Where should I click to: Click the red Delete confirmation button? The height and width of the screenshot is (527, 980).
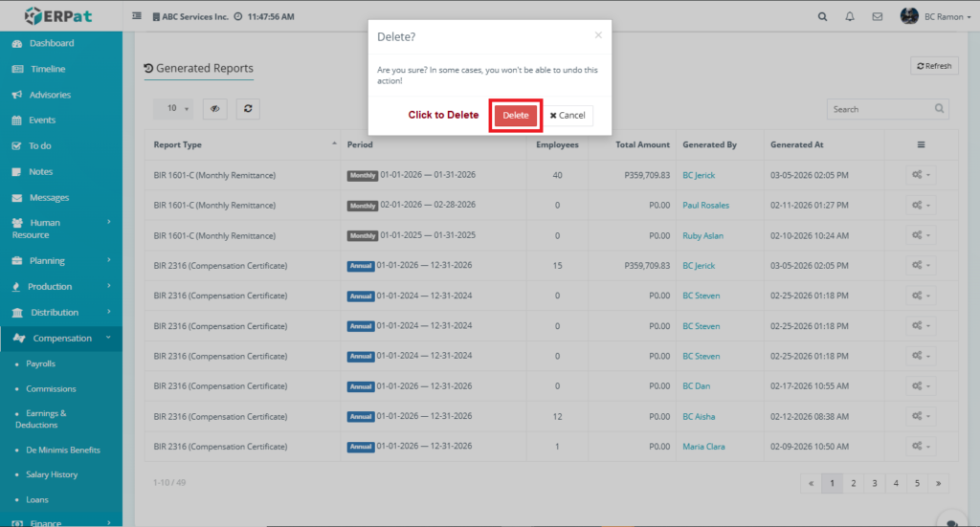click(x=516, y=115)
